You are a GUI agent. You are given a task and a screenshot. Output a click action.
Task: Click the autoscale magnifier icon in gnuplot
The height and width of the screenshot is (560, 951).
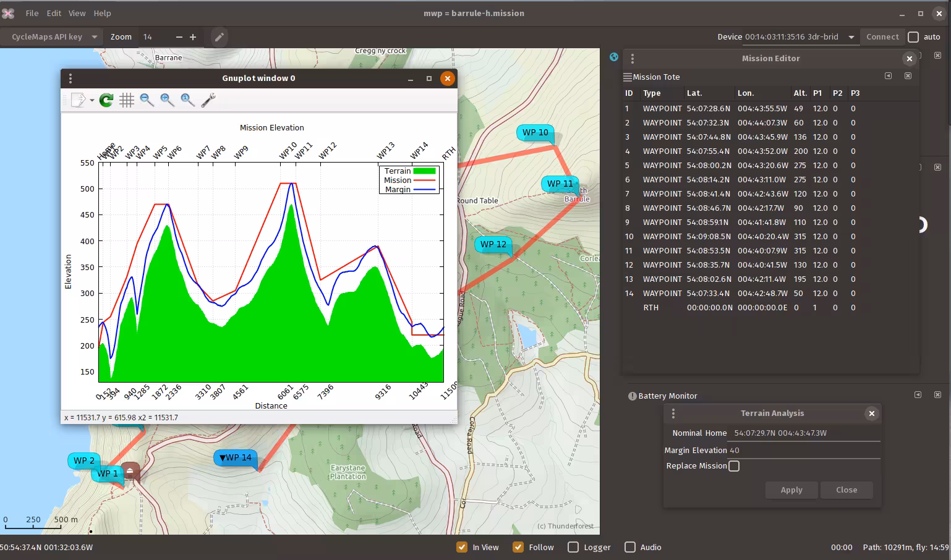point(187,100)
